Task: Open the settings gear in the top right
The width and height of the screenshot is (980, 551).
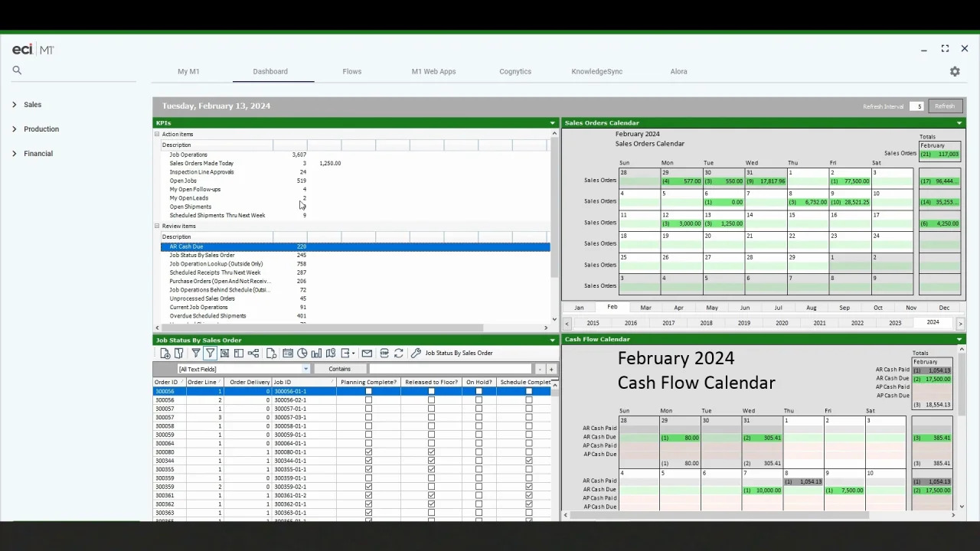Action: (x=955, y=71)
